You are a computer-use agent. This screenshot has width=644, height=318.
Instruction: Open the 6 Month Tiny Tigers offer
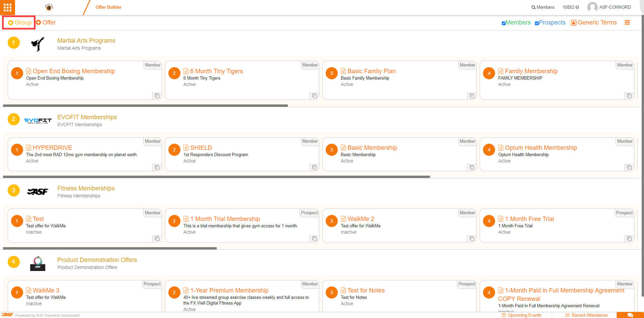tap(216, 71)
